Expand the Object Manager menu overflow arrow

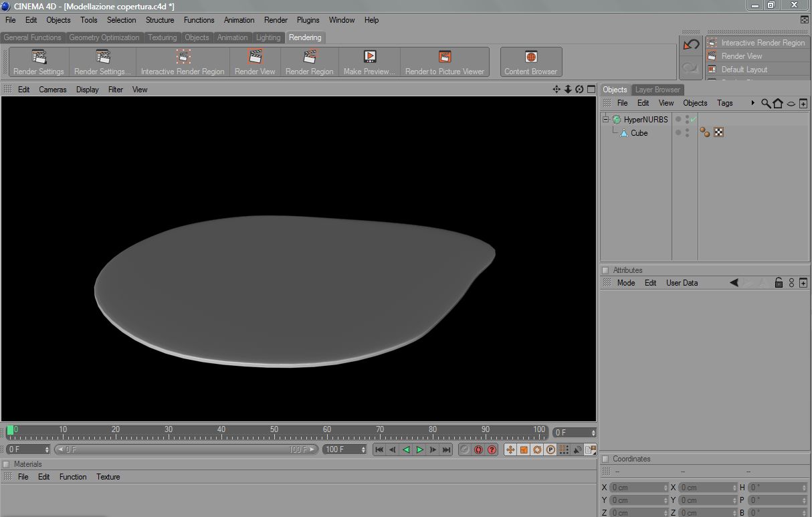pyautogui.click(x=753, y=103)
